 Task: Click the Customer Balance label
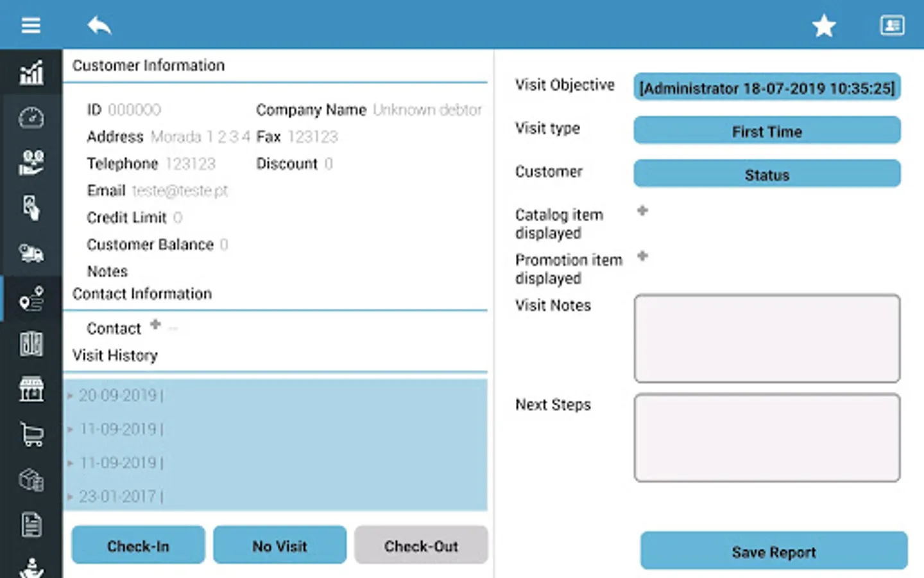(150, 245)
